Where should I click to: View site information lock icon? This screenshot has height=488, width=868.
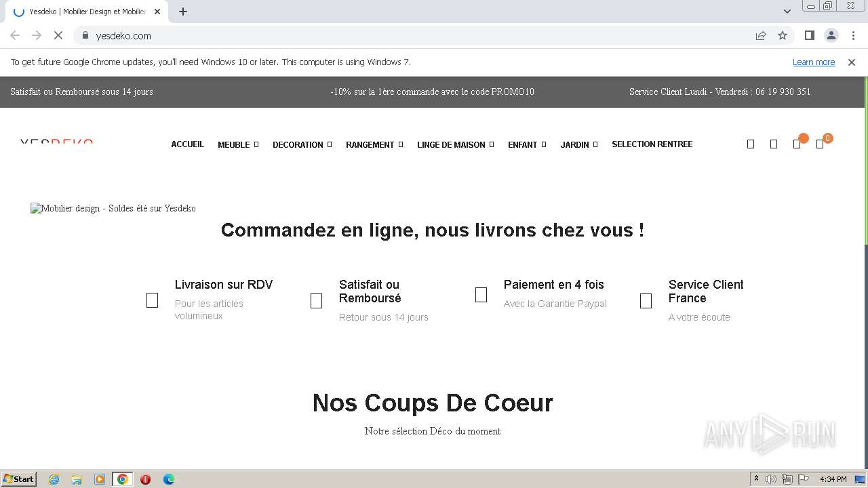85,35
